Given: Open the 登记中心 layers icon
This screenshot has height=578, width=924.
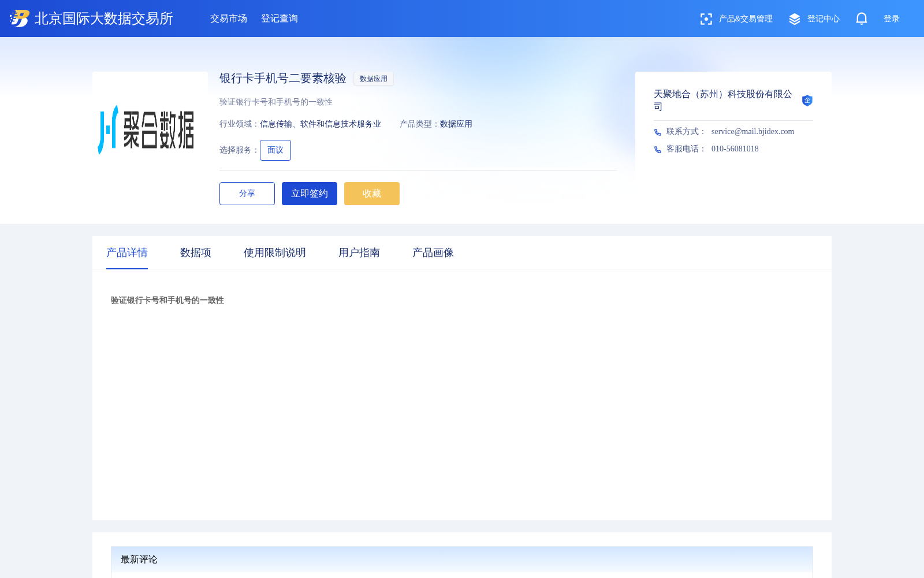Looking at the screenshot, I should (795, 19).
